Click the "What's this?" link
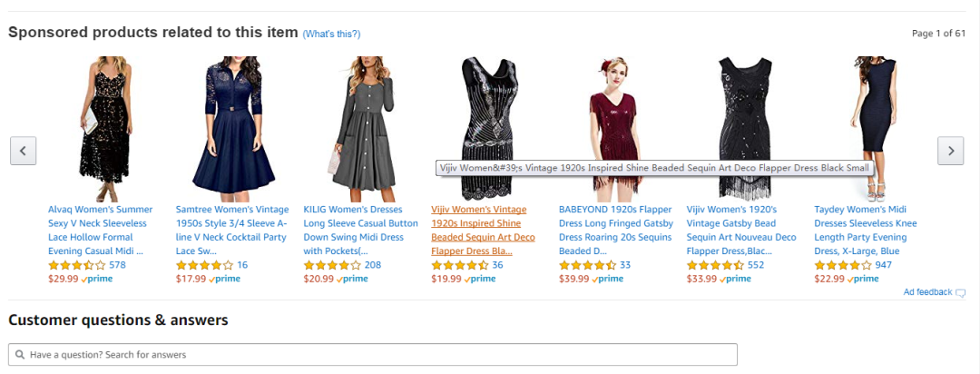980x374 pixels. [x=331, y=34]
